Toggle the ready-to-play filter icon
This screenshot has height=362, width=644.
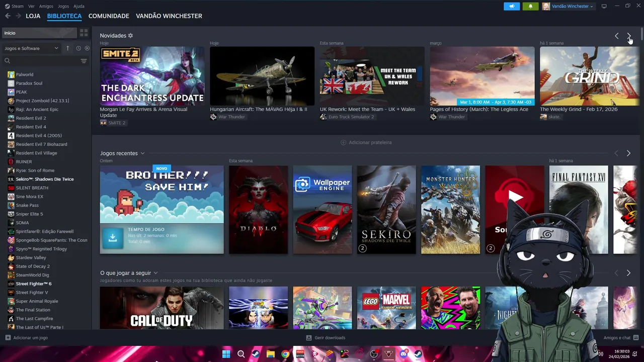click(87, 48)
